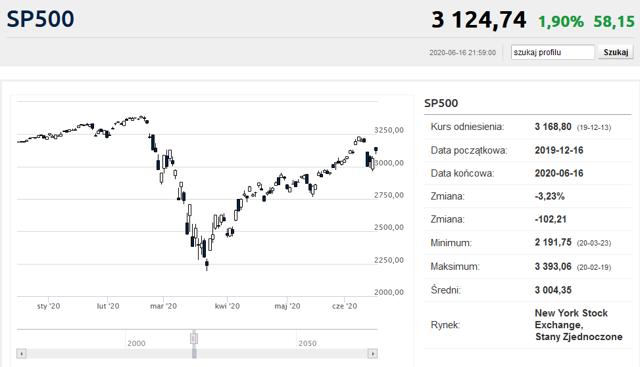Click the 2000,00 y-axis label
The image size is (640, 367).
[389, 292]
